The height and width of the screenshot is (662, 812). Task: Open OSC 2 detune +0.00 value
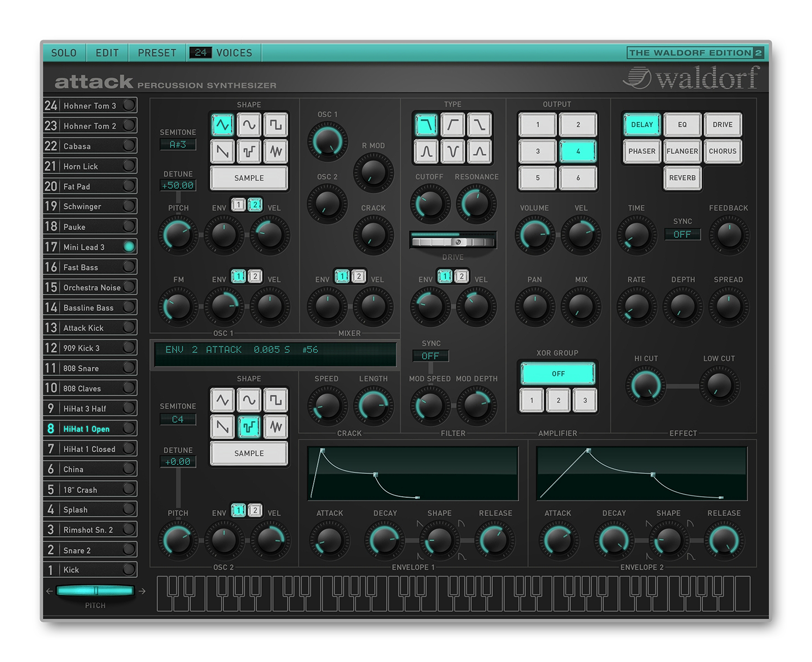[178, 462]
